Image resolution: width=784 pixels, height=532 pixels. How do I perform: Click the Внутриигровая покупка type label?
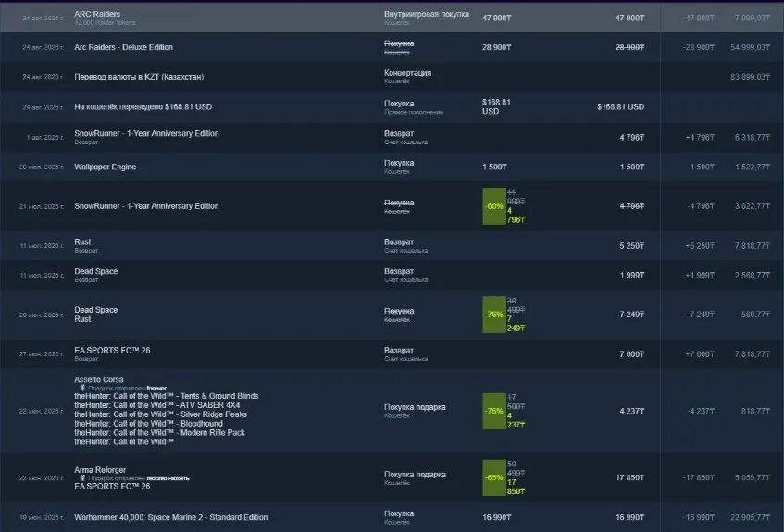point(427,14)
